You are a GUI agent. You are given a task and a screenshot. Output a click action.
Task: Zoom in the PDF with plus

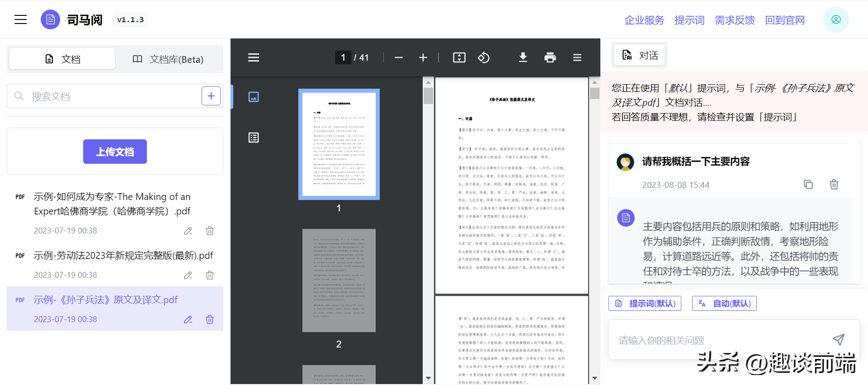coord(423,57)
